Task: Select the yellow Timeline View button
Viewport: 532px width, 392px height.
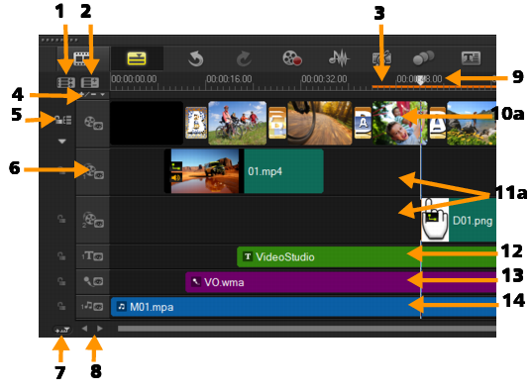Action: [137, 58]
